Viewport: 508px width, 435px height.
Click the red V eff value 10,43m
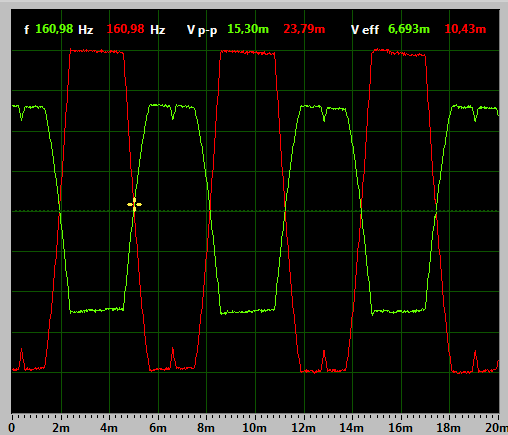coord(465,29)
